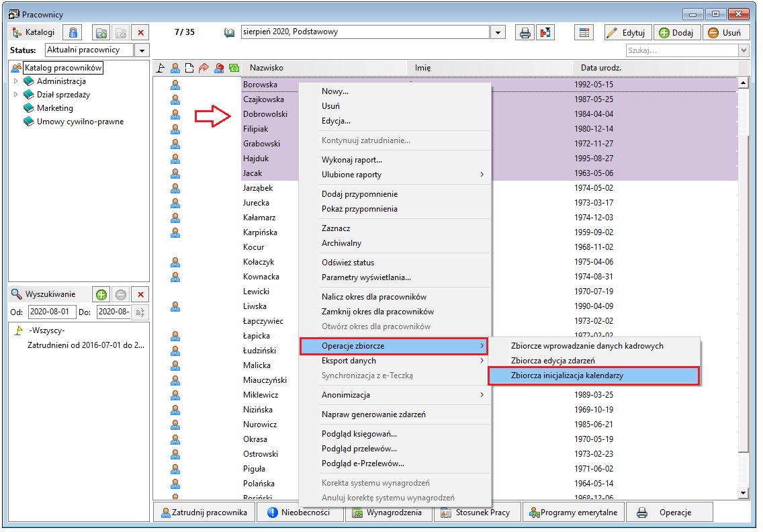Open the Programy emerytalne bottom button

(x=574, y=513)
